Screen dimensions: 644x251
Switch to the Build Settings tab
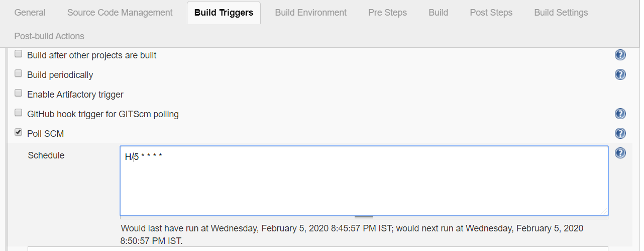pyautogui.click(x=561, y=13)
